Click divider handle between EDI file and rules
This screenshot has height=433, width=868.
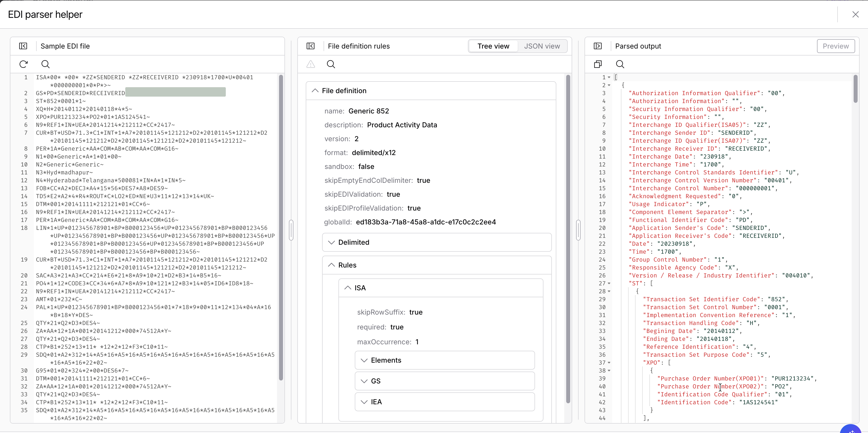(x=291, y=230)
